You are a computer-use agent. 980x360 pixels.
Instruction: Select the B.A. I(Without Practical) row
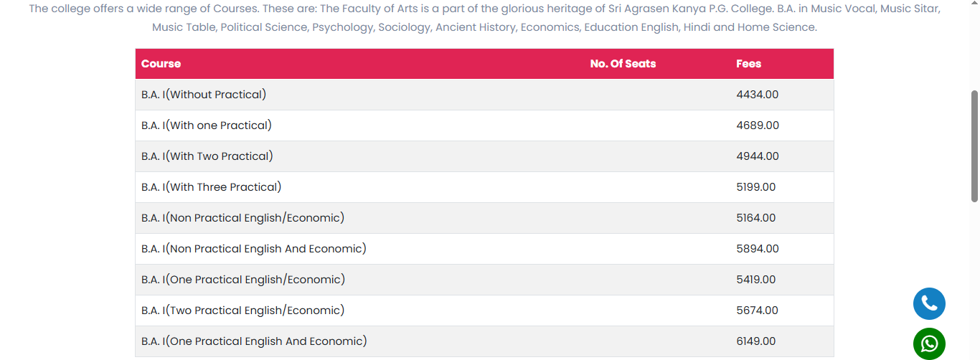(x=204, y=95)
